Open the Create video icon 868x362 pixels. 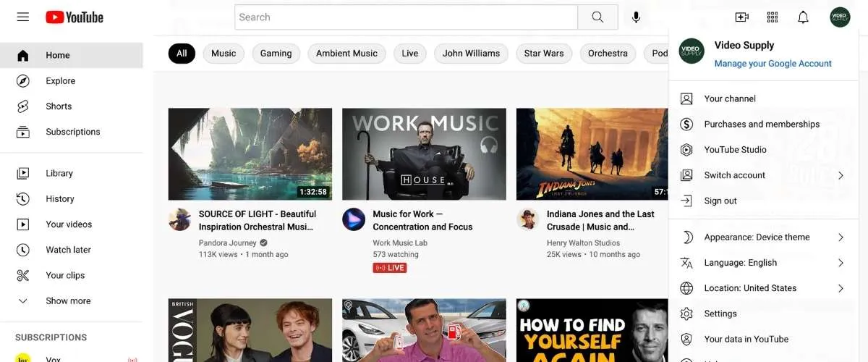pyautogui.click(x=741, y=17)
